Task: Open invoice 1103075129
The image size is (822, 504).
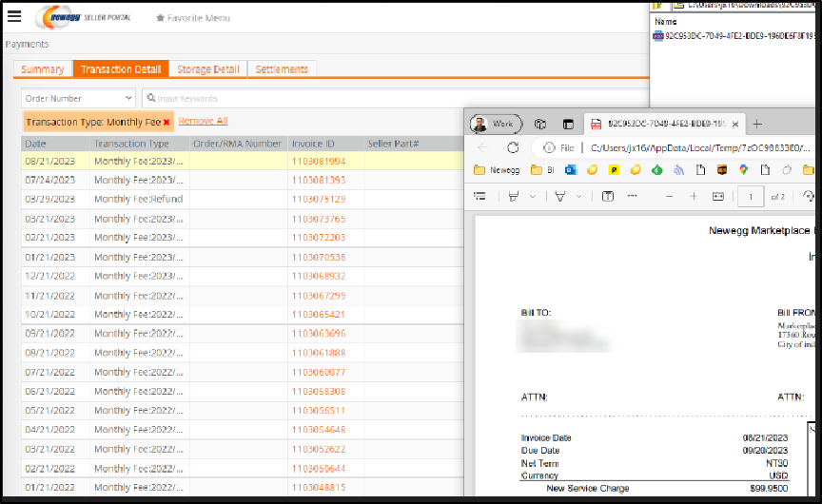Action: (x=319, y=199)
